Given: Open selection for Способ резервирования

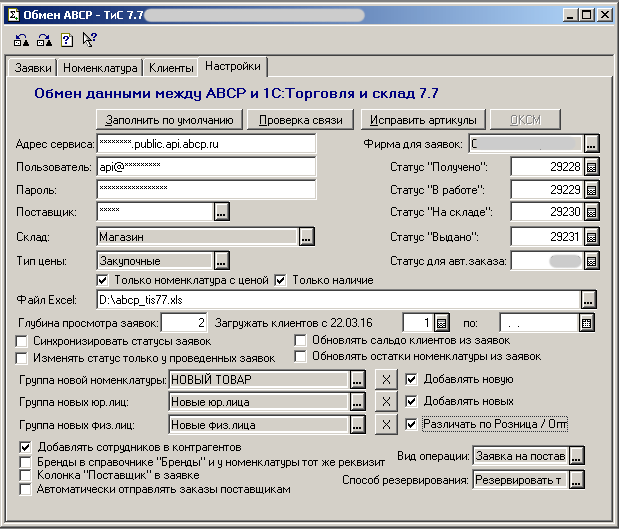Looking at the screenshot, I should click(576, 480).
